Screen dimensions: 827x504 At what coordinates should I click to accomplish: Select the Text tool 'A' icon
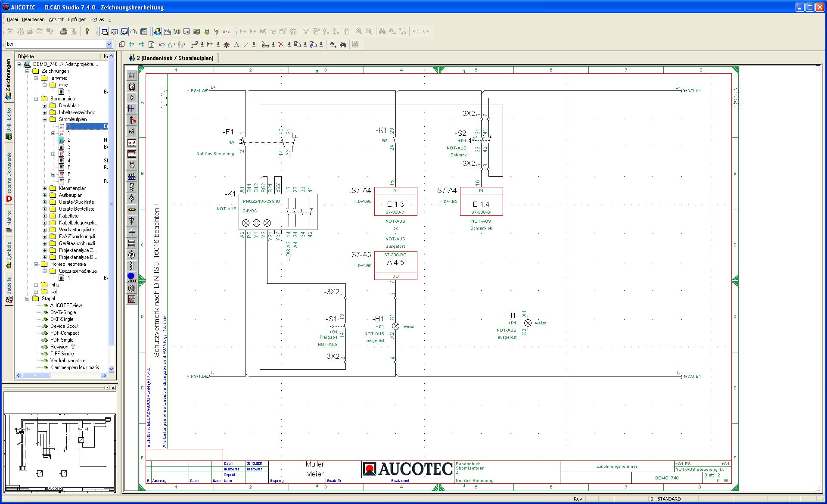(236, 44)
